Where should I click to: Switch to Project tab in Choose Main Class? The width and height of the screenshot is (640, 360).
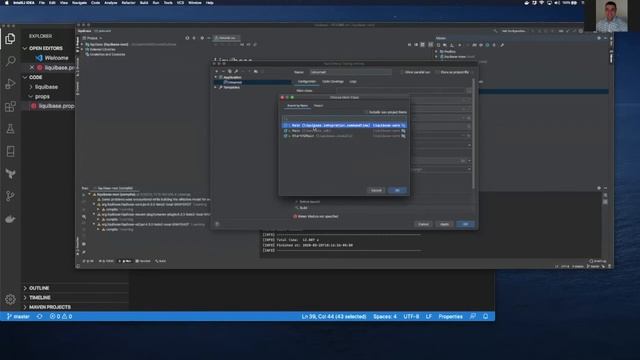tap(318, 106)
